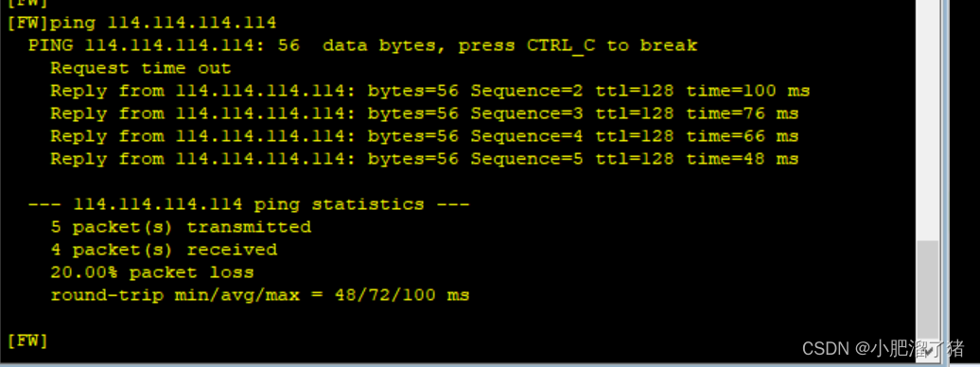
Task: Click the '20.00% packet loss' text
Action: (152, 272)
